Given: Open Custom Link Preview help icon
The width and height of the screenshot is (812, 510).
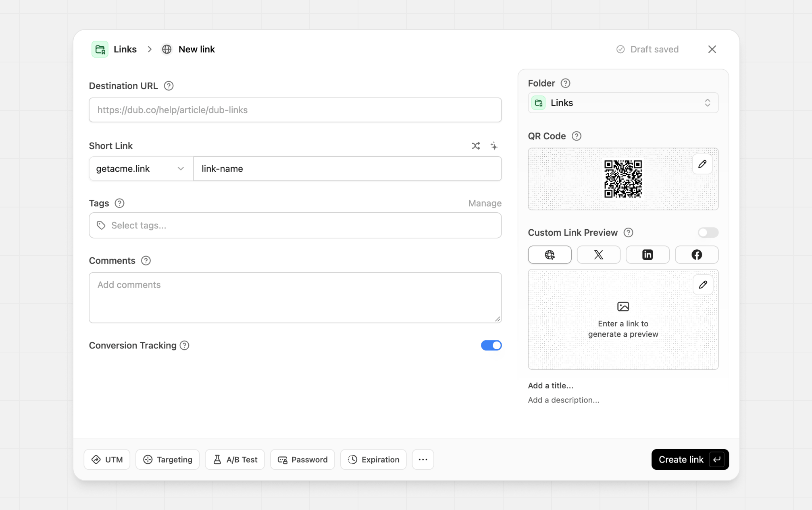Looking at the screenshot, I should (x=628, y=232).
